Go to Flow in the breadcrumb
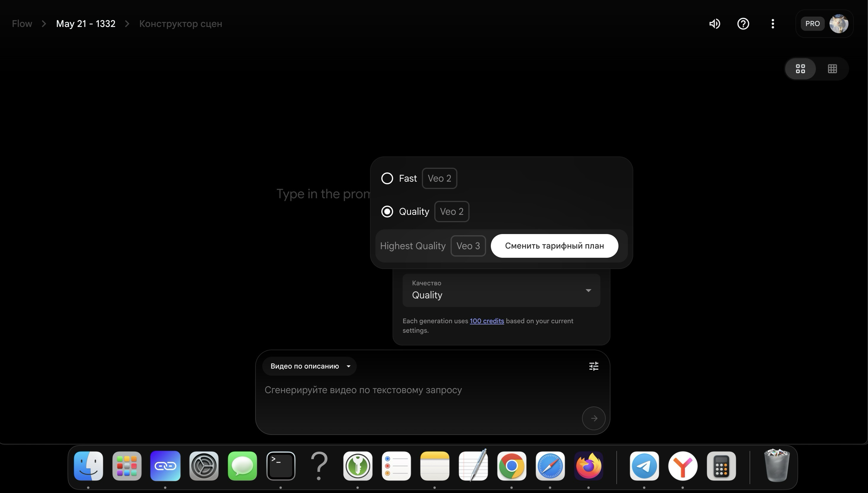The width and height of the screenshot is (868, 493). 22,24
